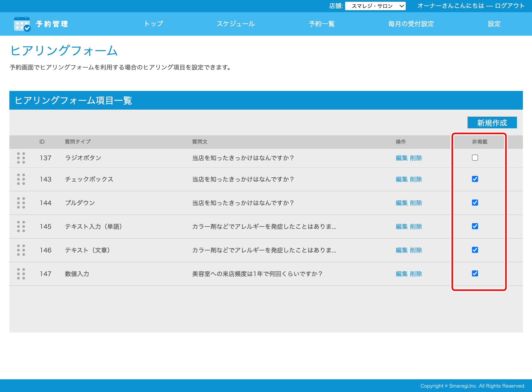
Task: Click drag handle icon for row 137
Action: pos(21,158)
